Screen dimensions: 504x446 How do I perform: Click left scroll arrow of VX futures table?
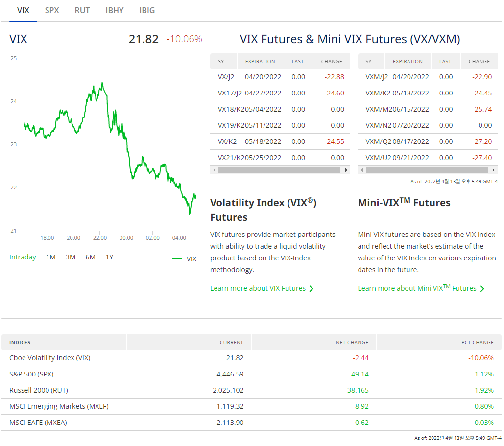coord(214,170)
